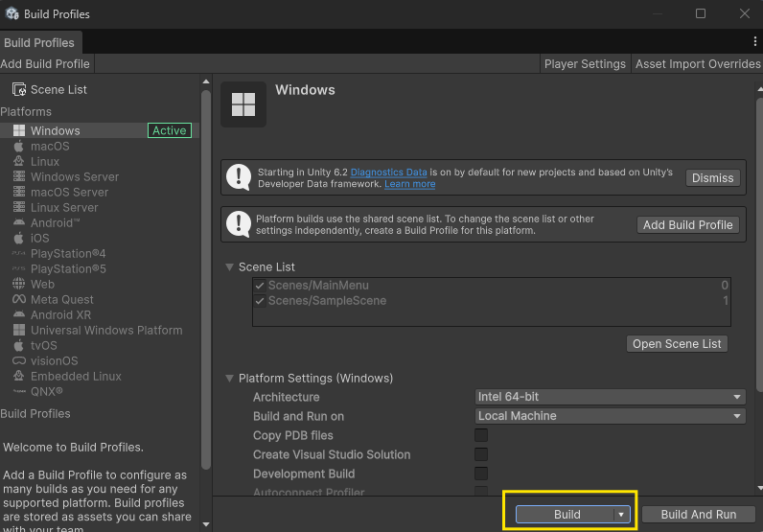Select the Web globe icon

point(19,284)
